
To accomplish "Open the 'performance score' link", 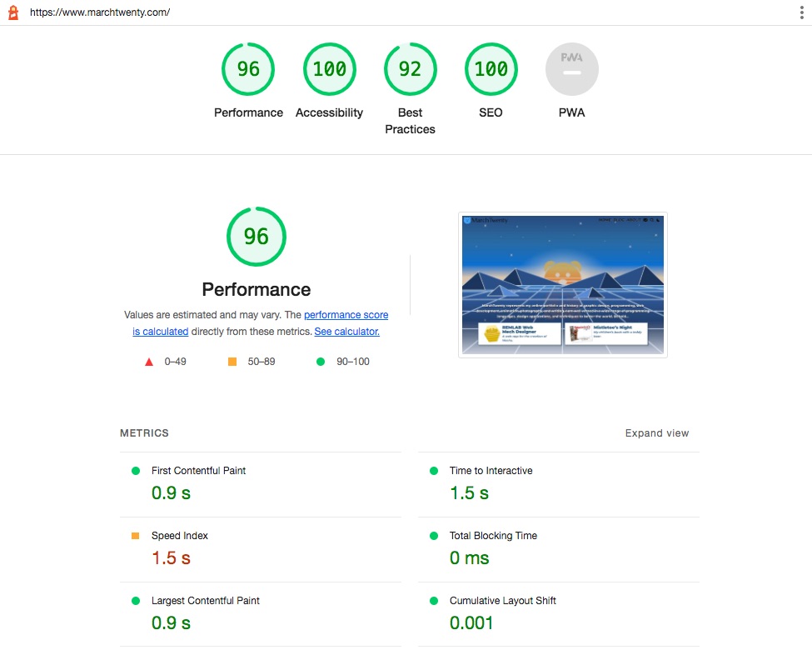I will tap(346, 315).
